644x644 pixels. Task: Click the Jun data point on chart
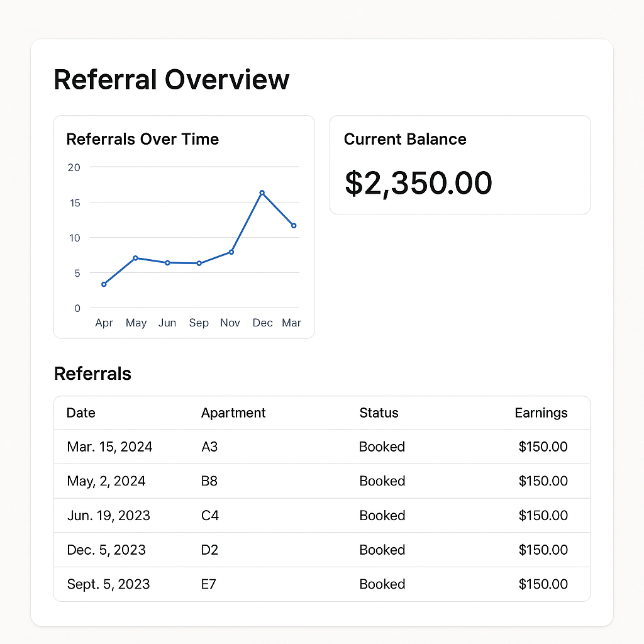(x=167, y=262)
